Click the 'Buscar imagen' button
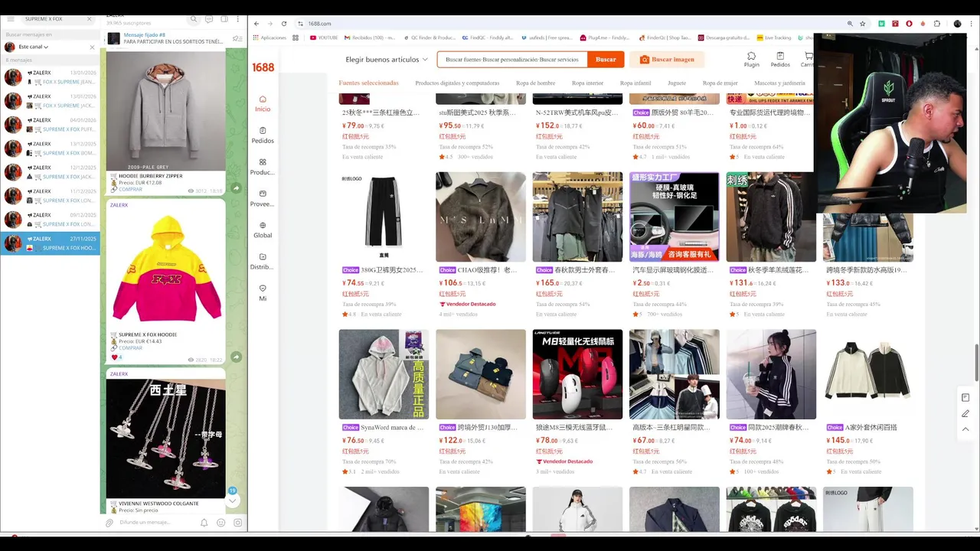Image resolution: width=980 pixels, height=551 pixels. (x=667, y=59)
